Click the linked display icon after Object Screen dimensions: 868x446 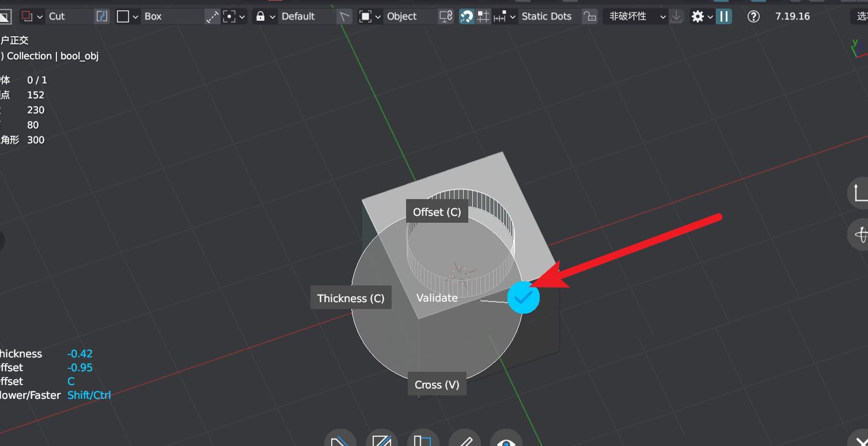click(x=446, y=17)
